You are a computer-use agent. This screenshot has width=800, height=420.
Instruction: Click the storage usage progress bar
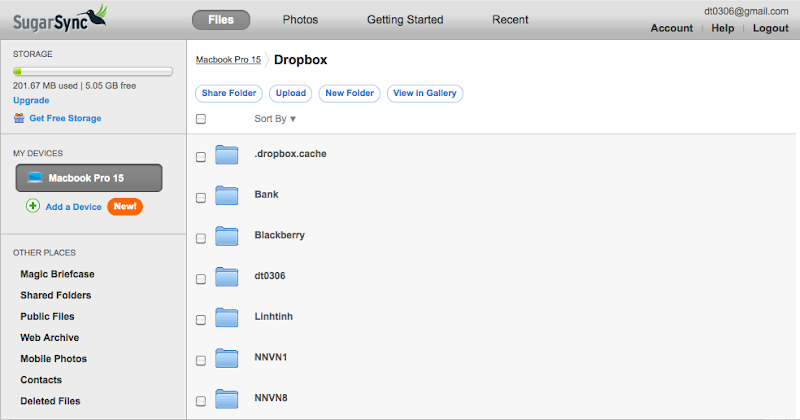pos(93,72)
